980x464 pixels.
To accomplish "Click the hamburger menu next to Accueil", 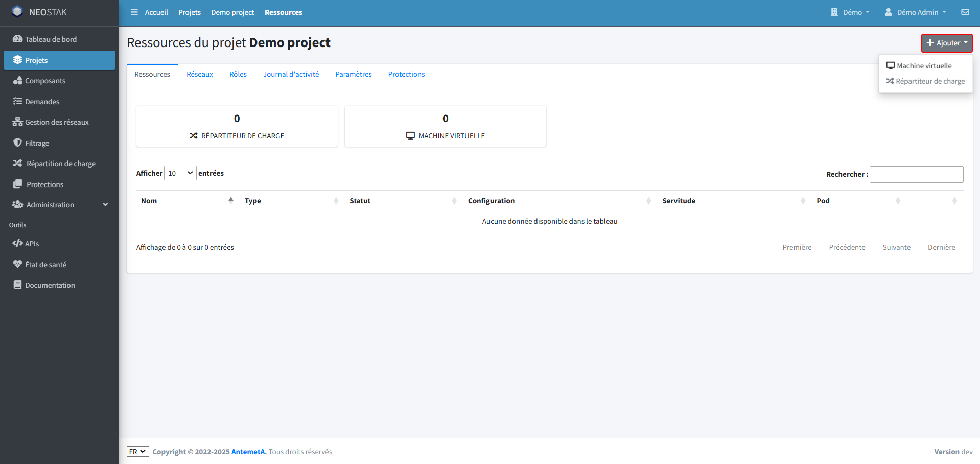I will coord(134,12).
